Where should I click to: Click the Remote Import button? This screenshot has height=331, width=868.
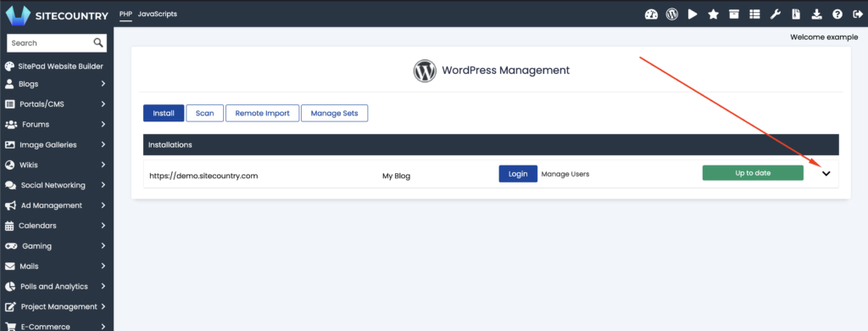coord(263,113)
